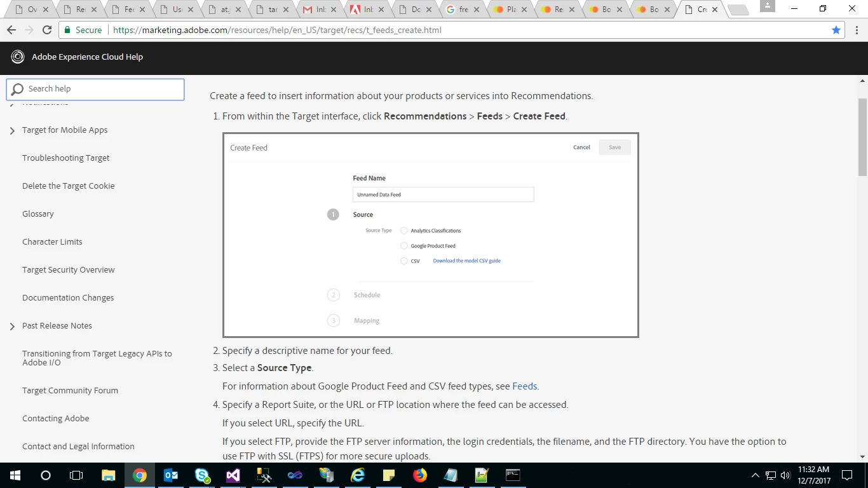
Task: Open Target Security Overview link
Action: pos(68,269)
